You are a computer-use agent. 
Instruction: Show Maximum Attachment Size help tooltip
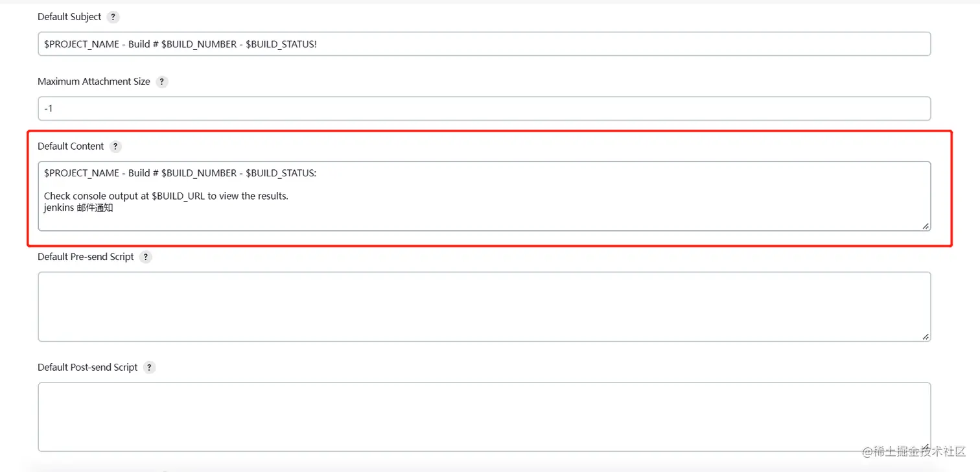tap(161, 82)
